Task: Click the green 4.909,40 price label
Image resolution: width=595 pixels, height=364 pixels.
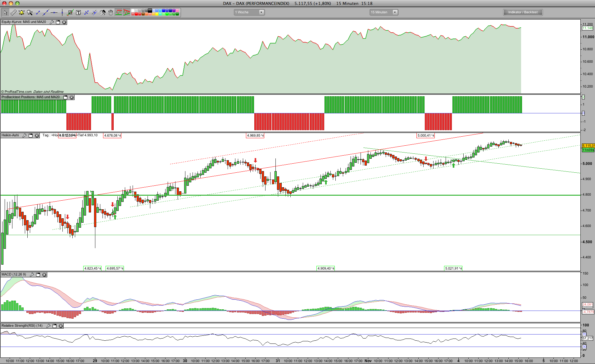Action: pyautogui.click(x=326, y=268)
